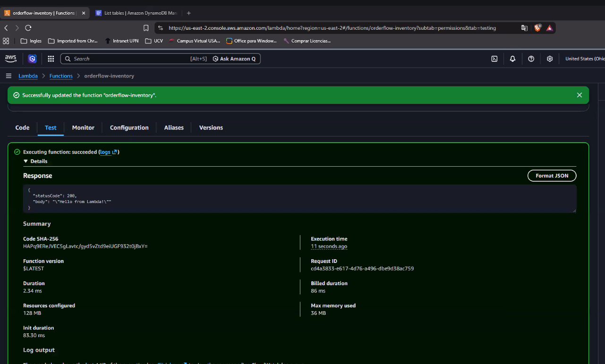Click the blue hexagon icon beside AWS logo
The image size is (605, 364).
click(32, 59)
